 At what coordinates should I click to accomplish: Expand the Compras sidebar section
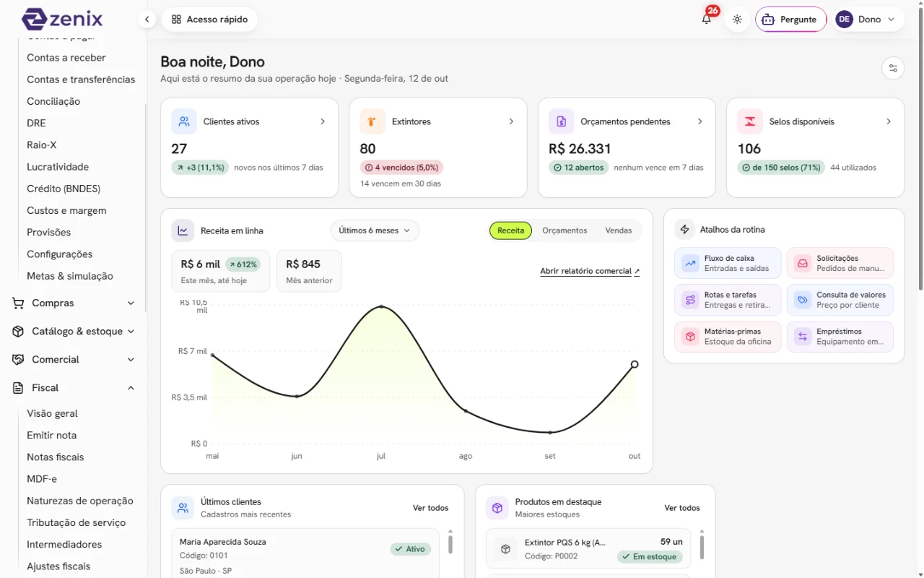(x=74, y=303)
